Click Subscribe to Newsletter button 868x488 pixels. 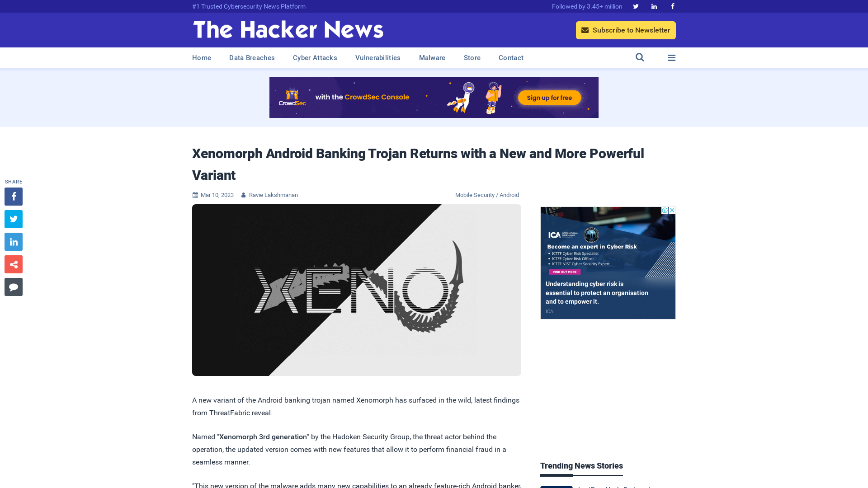tap(626, 30)
